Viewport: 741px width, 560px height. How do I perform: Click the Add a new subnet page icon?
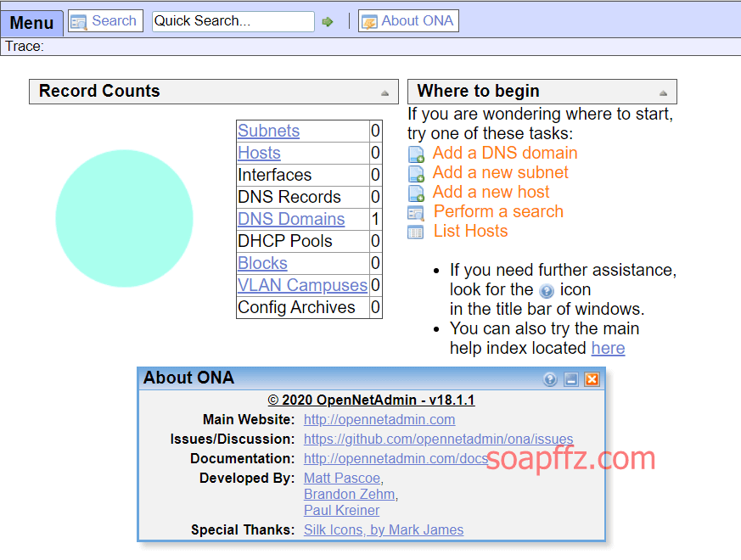417,174
